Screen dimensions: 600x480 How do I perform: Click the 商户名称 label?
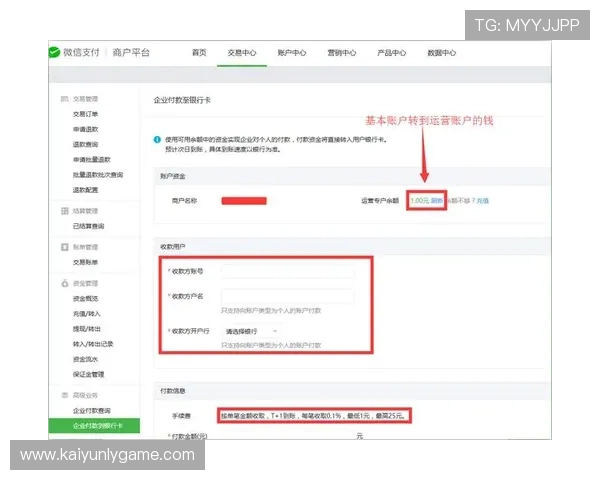184,201
